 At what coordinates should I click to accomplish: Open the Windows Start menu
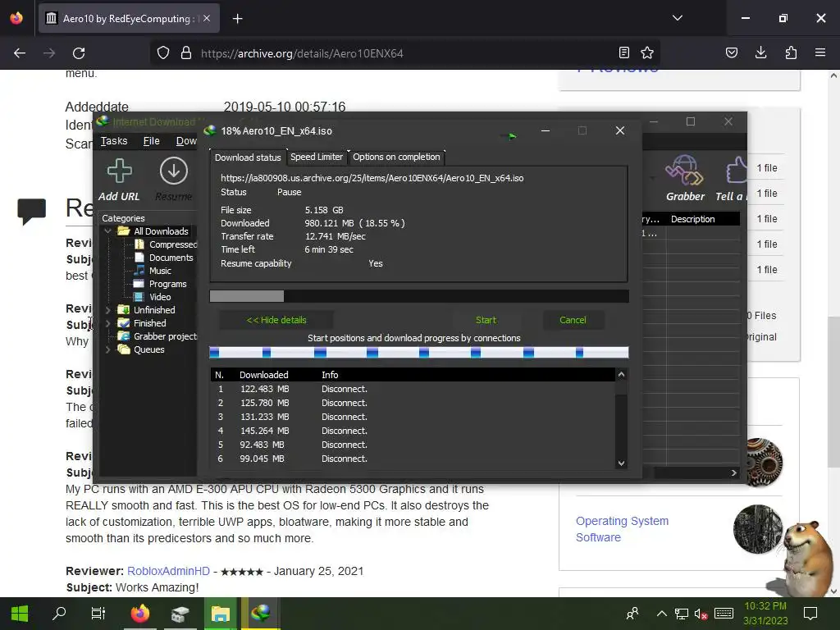20,614
